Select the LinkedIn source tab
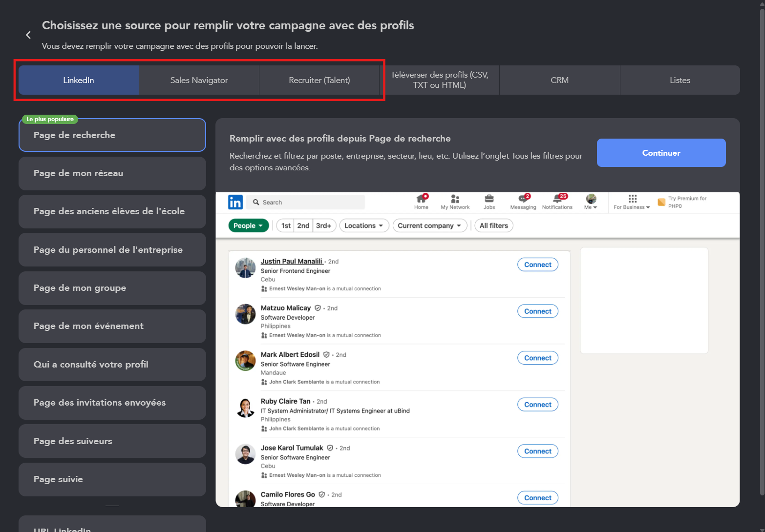The image size is (765, 532). tap(79, 80)
